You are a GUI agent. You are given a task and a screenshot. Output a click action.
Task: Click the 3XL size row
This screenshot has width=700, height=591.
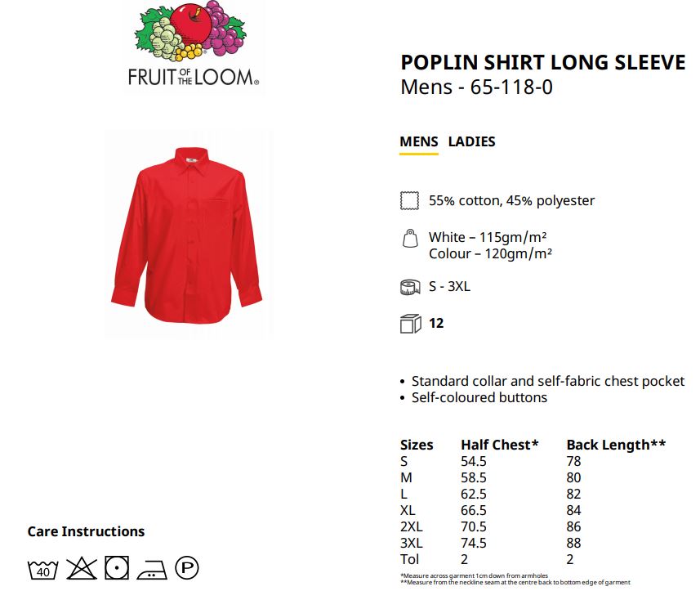[491, 544]
